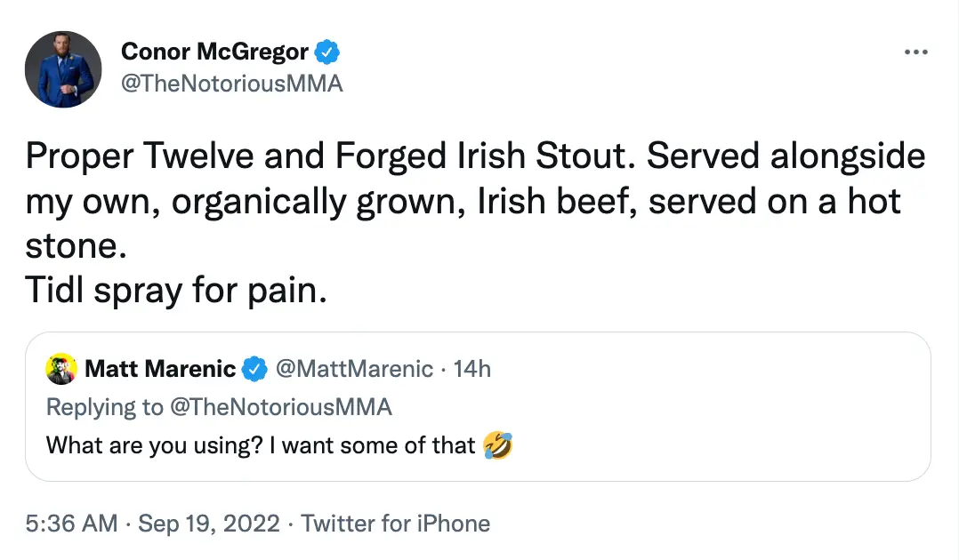Select Matt Marenic's display name
Image resolution: width=959 pixels, height=560 pixels.
tap(160, 368)
